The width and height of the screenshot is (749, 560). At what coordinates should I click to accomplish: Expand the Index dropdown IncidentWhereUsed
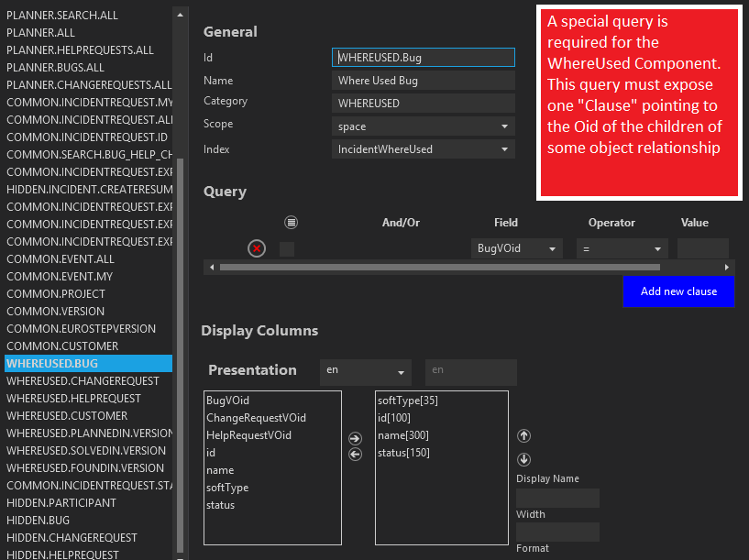tap(423, 149)
